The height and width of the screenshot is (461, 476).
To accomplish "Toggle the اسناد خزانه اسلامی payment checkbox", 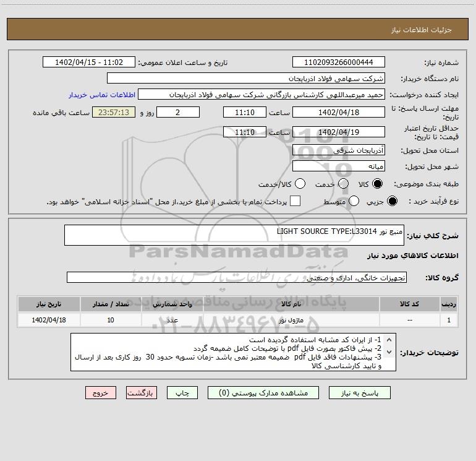I will coord(295,201).
